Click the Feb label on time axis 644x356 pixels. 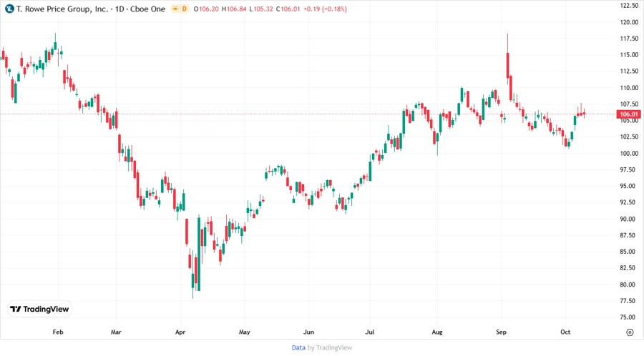[x=58, y=332]
